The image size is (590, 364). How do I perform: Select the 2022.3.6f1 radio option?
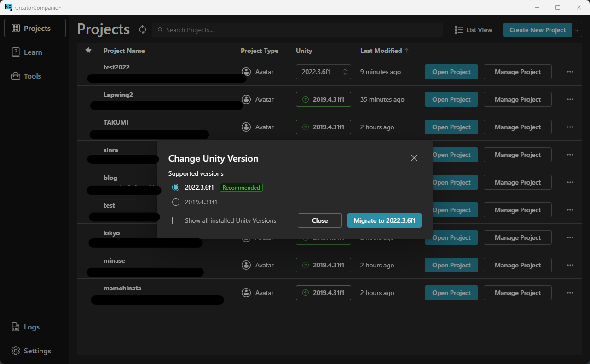coord(176,187)
